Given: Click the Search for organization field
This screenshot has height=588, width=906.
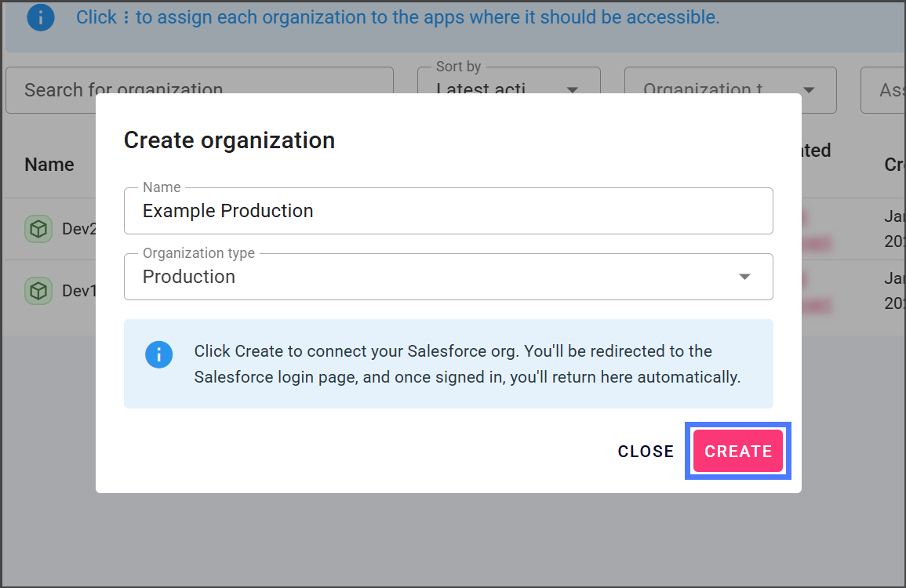Looking at the screenshot, I should pyautogui.click(x=199, y=82).
